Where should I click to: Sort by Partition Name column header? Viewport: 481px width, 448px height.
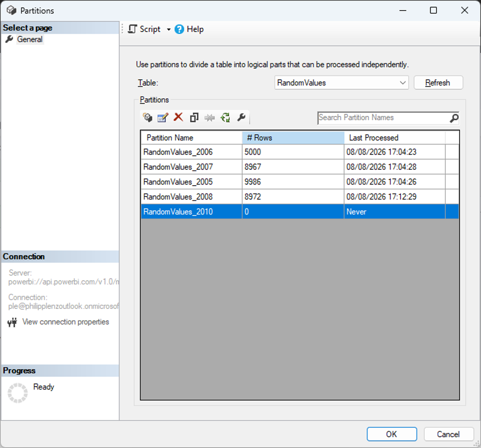tap(191, 138)
